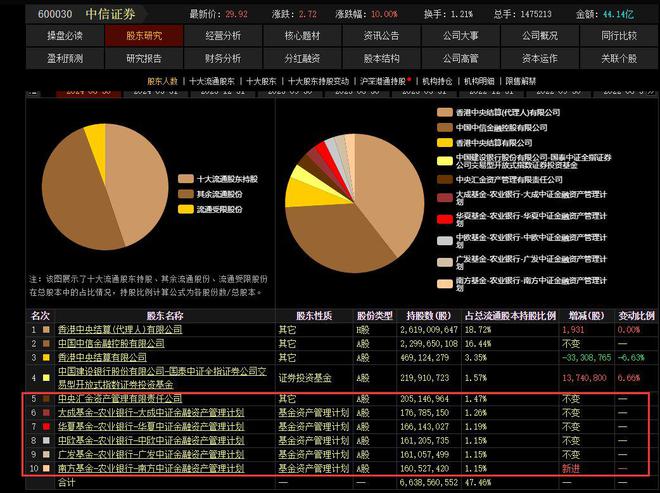The height and width of the screenshot is (493, 660).
Task: Switch to the 财务分析 tab
Action: [x=223, y=58]
